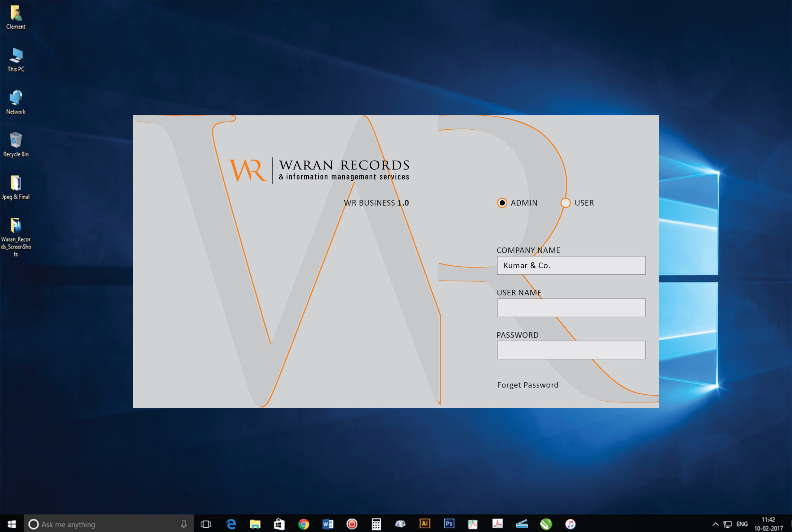
Task: Select the Recycle Bin desktop icon
Action: [x=15, y=144]
